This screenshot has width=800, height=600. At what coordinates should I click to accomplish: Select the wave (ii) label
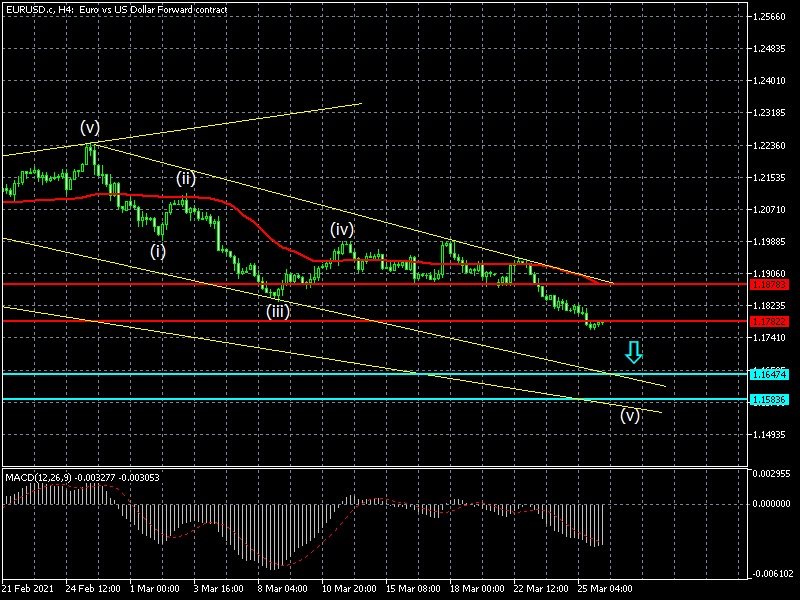click(x=186, y=179)
